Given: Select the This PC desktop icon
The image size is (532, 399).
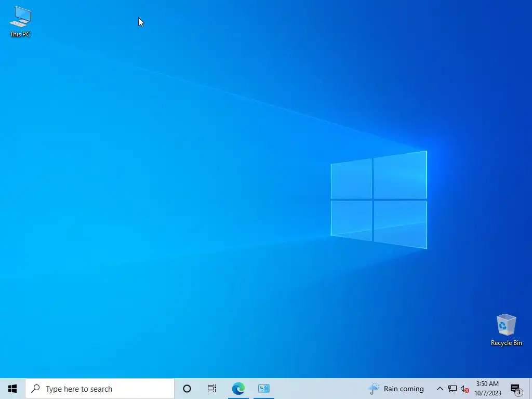Looking at the screenshot, I should click(20, 22).
